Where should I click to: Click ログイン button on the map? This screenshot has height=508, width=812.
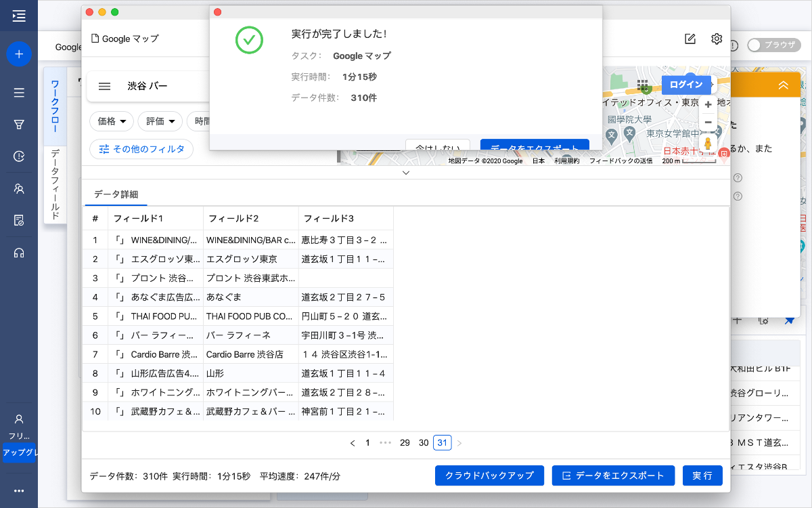(x=686, y=85)
